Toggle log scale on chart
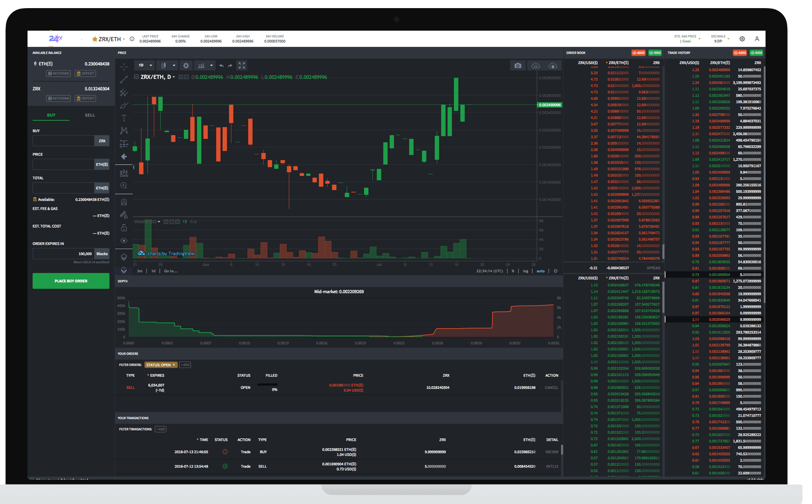 pos(526,271)
